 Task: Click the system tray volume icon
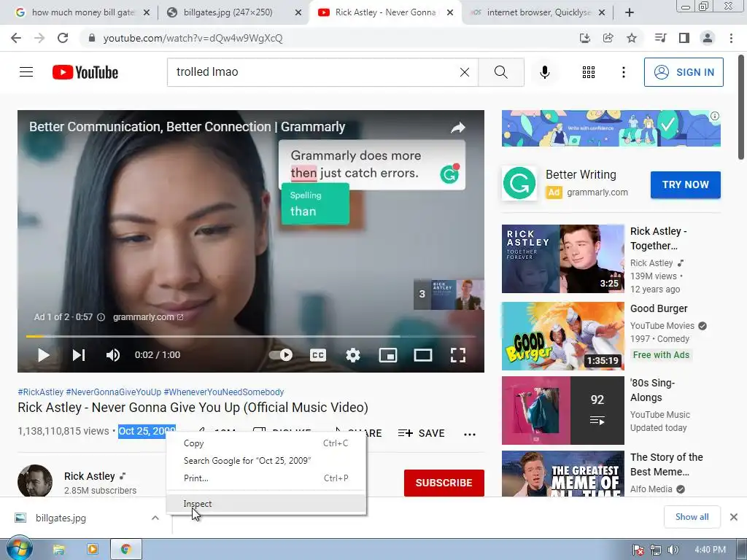tap(673, 550)
